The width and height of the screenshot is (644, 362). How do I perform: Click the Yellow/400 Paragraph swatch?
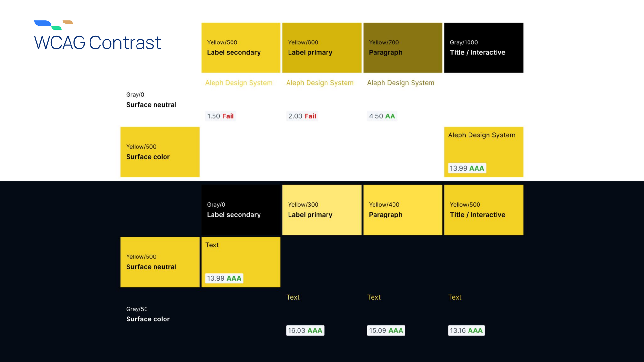click(402, 210)
